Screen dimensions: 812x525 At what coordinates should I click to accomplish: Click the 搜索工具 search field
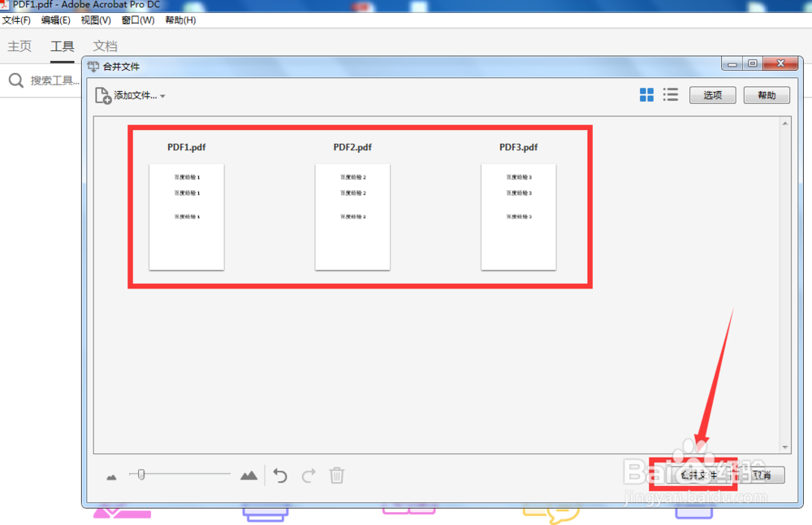point(55,80)
